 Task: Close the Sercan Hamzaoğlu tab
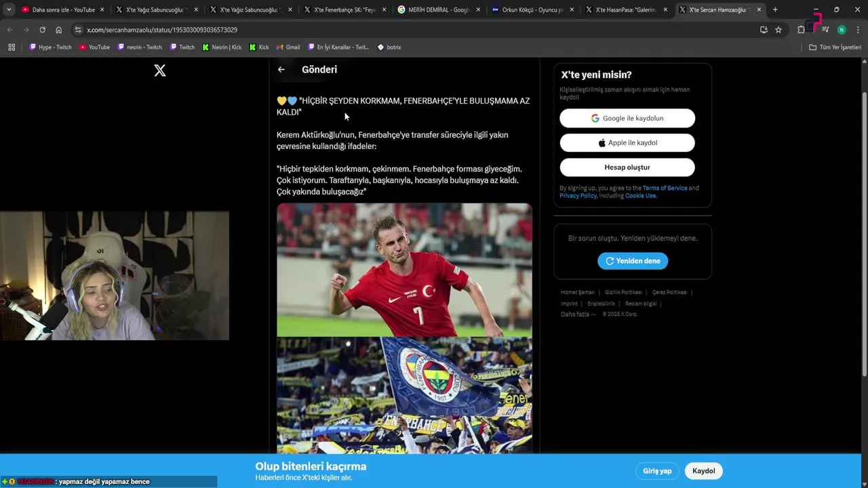point(759,9)
